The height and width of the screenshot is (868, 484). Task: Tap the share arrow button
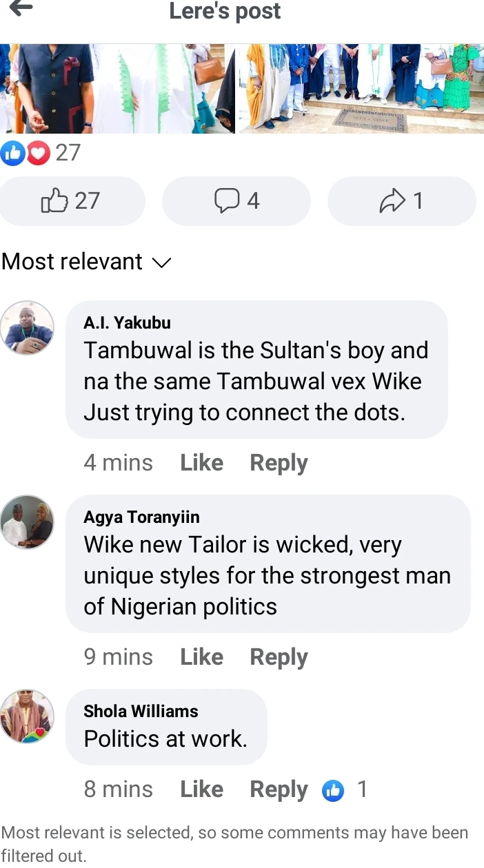tap(401, 200)
